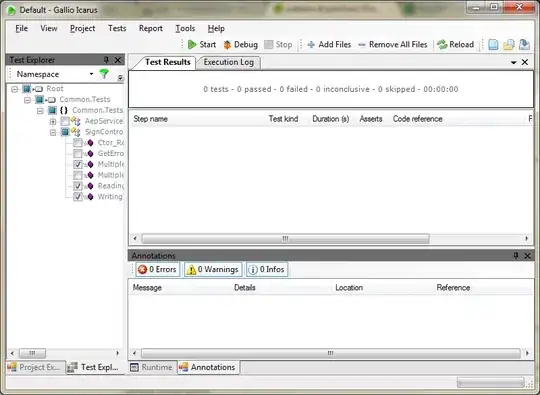Toggle the SignContro fixture checkbox
Viewport: 540px width, 395px height.
coord(65,132)
